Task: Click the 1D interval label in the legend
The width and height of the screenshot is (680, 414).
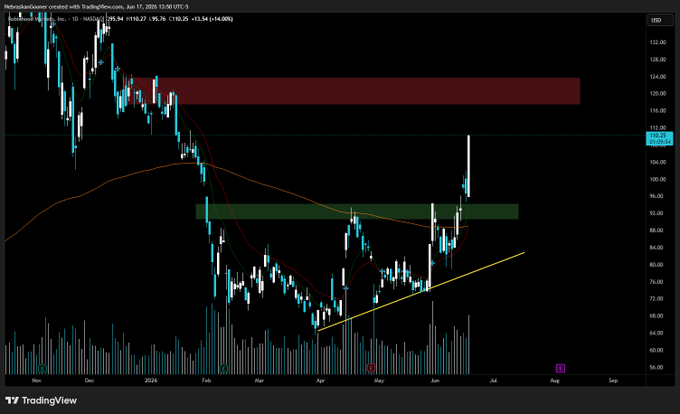Action: click(75, 19)
